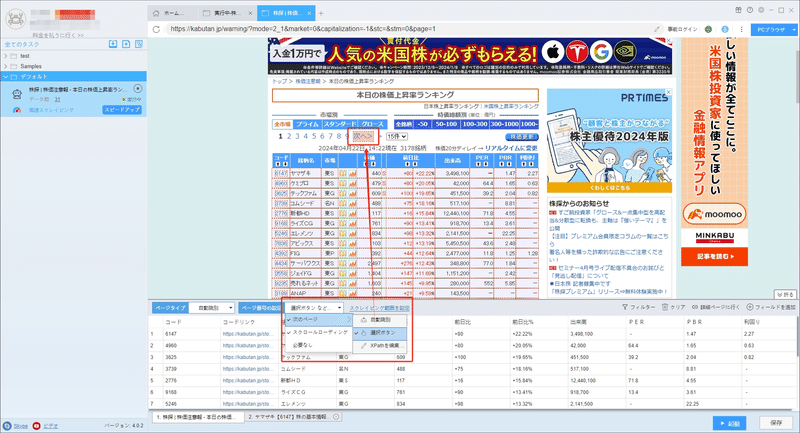Open the 自動識別 page type dropdown
The width and height of the screenshot is (800, 433).
tap(212, 308)
